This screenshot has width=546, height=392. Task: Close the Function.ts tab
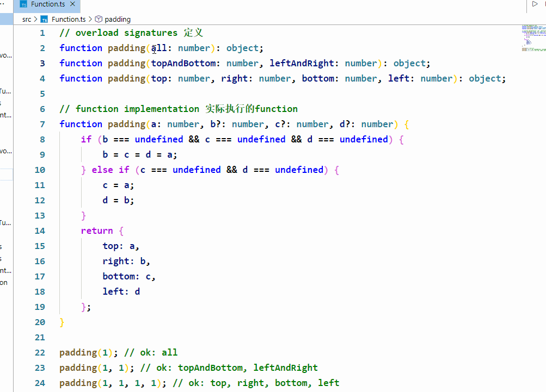[72, 5]
